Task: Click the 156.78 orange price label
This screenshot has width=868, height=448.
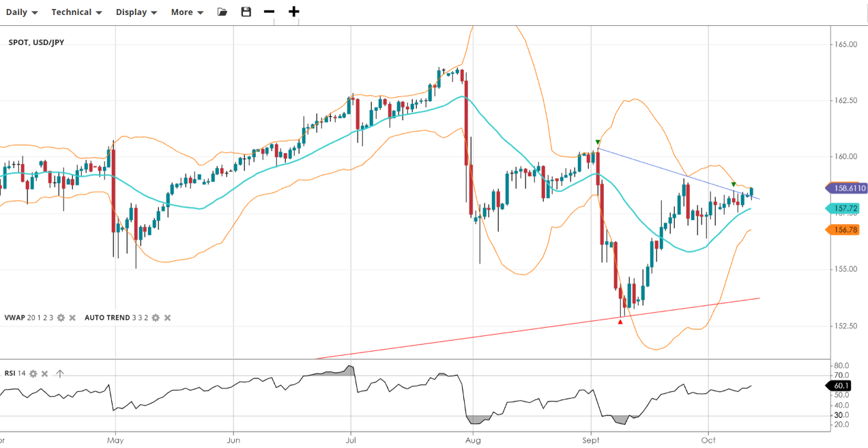Action: [x=843, y=230]
